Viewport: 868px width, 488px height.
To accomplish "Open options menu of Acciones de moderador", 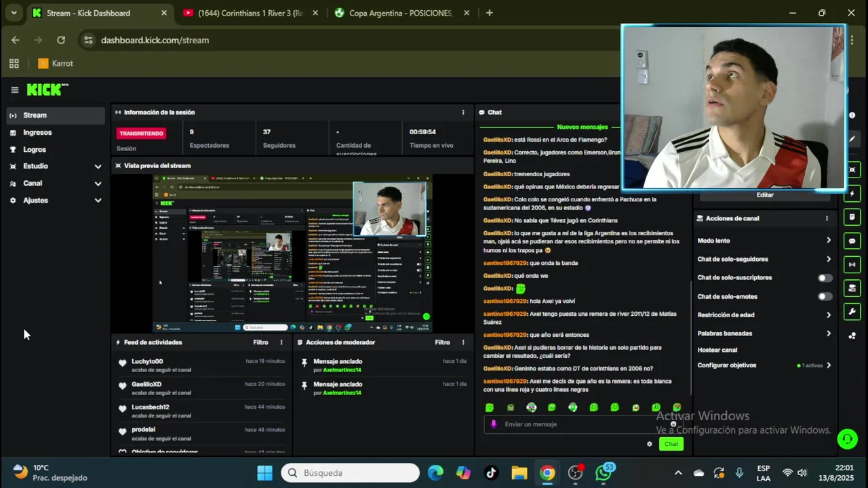I will (x=463, y=342).
